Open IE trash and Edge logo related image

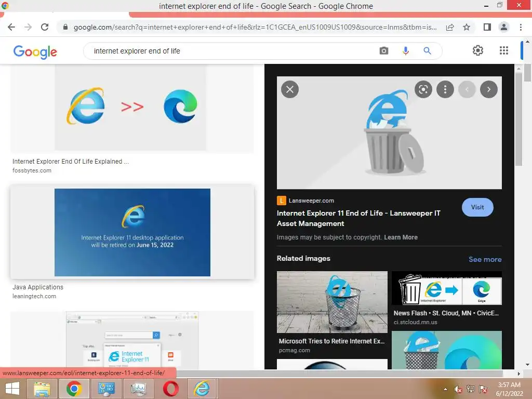pyautogui.click(x=446, y=350)
